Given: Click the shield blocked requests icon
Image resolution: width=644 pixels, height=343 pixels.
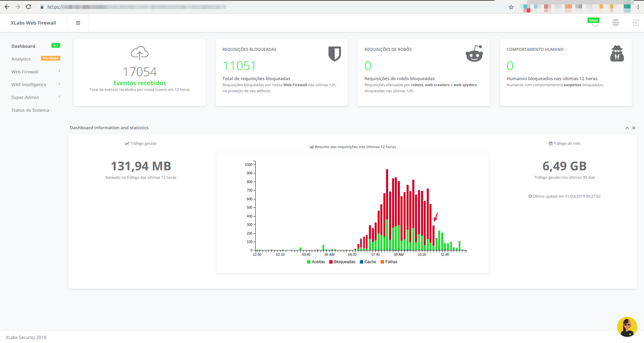Looking at the screenshot, I should (335, 54).
